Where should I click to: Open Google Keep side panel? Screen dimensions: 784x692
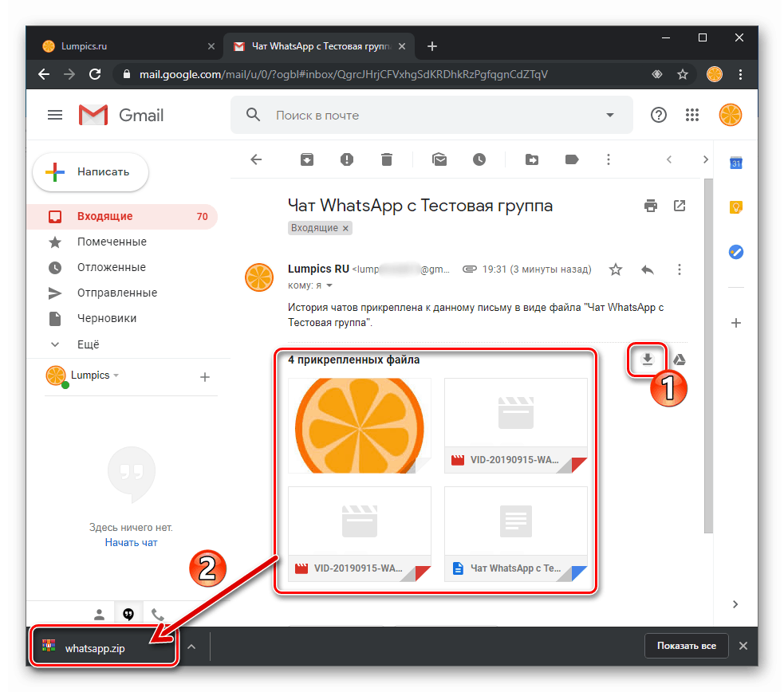pos(736,206)
